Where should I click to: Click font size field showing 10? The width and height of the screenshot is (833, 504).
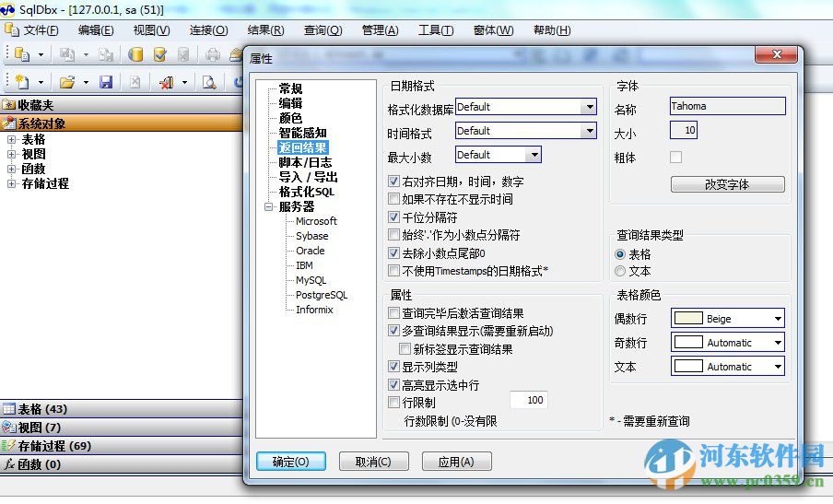point(683,130)
